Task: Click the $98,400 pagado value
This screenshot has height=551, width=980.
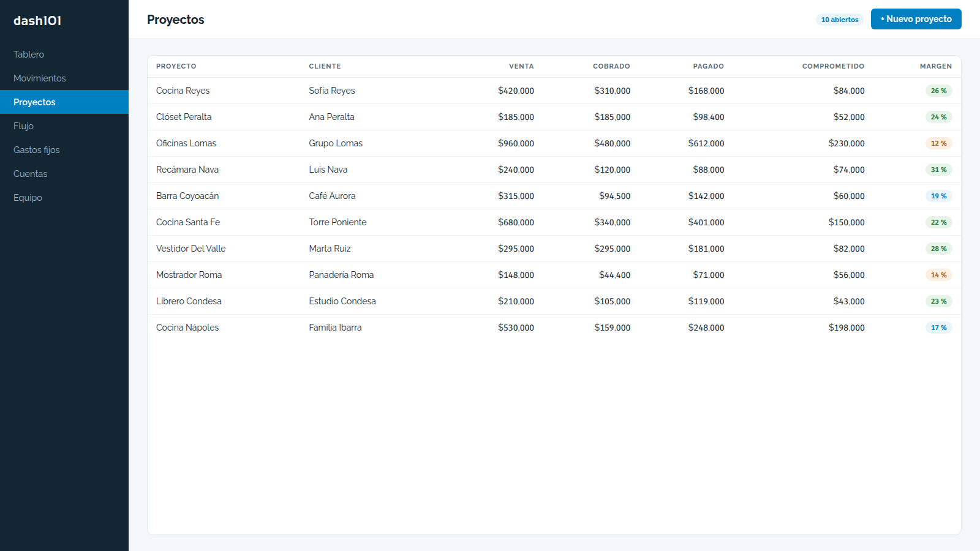Action: click(x=709, y=117)
